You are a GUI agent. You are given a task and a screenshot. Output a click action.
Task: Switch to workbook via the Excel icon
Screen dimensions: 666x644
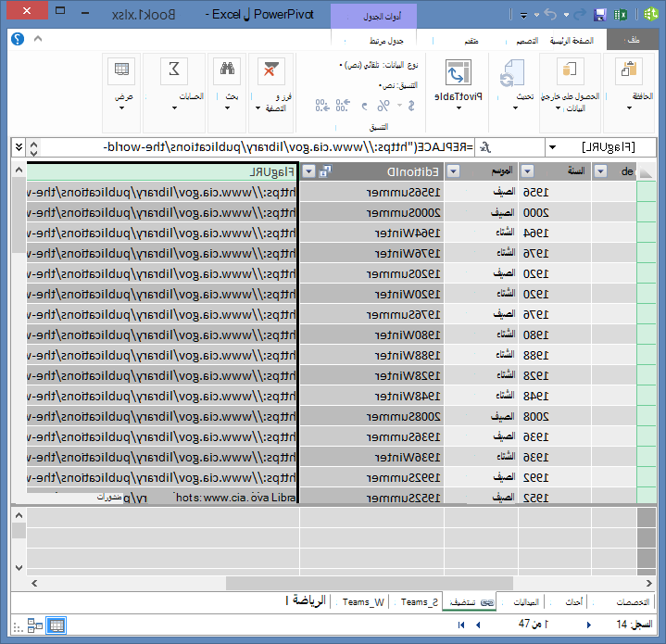click(621, 15)
